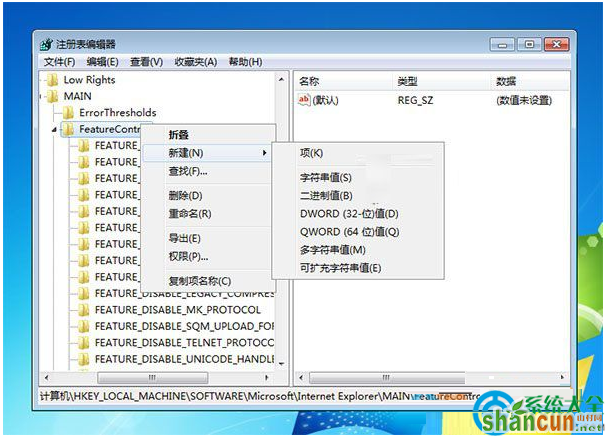Screen dimensions: 607x438
Task: Select the MAIN tree item
Action: coord(77,96)
